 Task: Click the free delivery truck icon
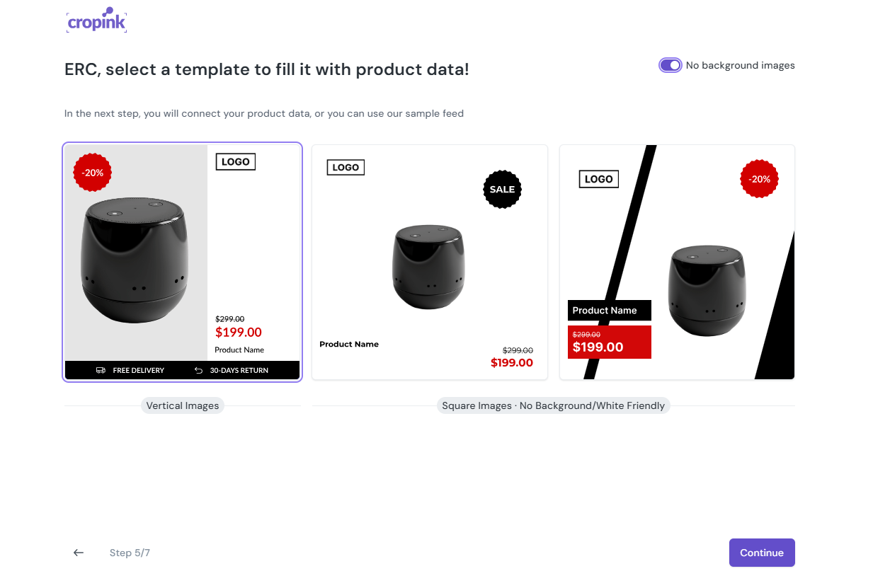click(x=101, y=370)
